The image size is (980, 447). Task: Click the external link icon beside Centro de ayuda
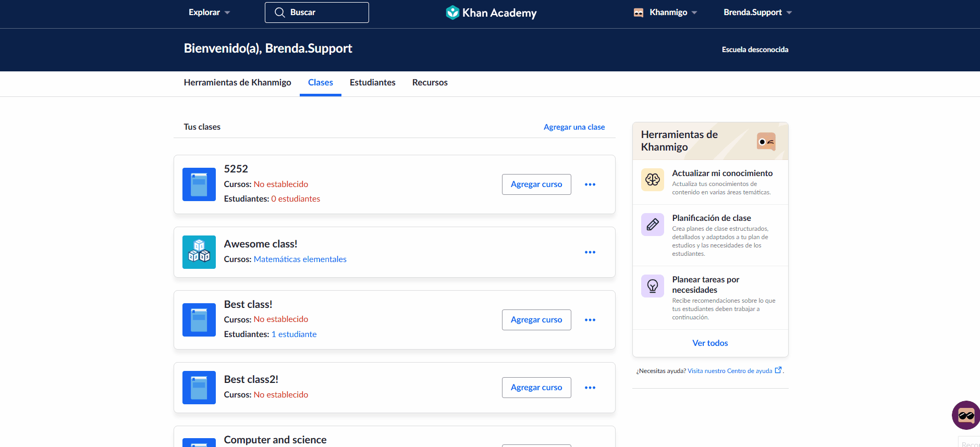[778, 370]
